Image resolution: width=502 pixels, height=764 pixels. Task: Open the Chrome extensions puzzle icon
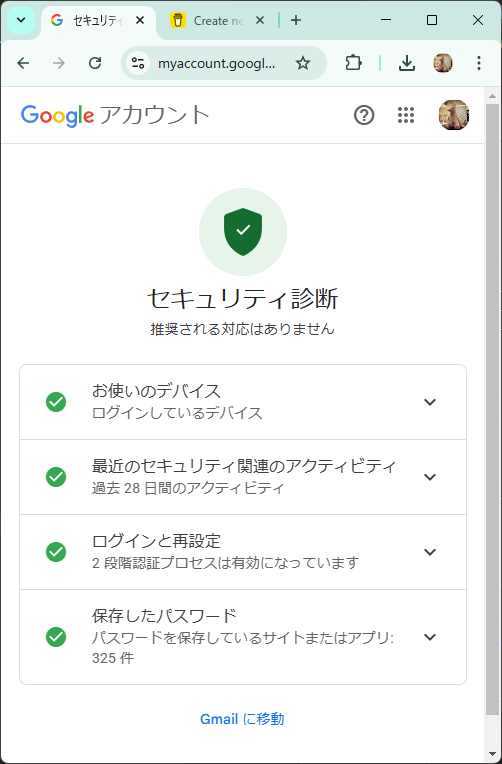click(x=353, y=63)
